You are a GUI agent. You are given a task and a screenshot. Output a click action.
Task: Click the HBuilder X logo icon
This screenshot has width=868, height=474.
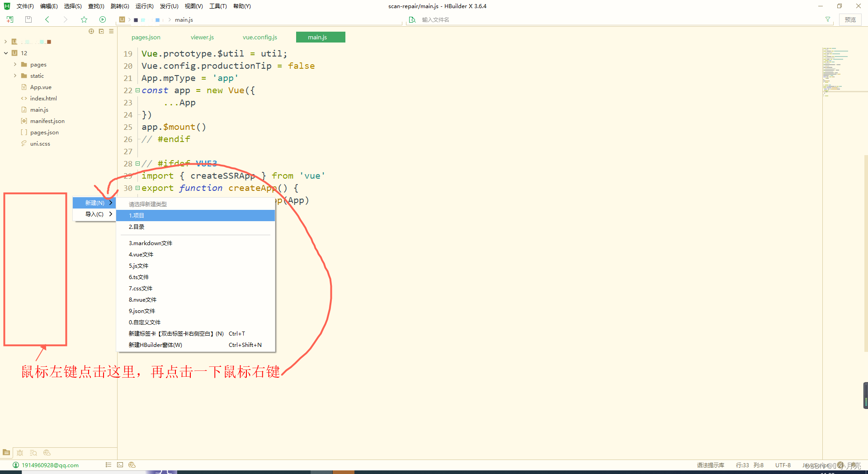tap(7, 6)
